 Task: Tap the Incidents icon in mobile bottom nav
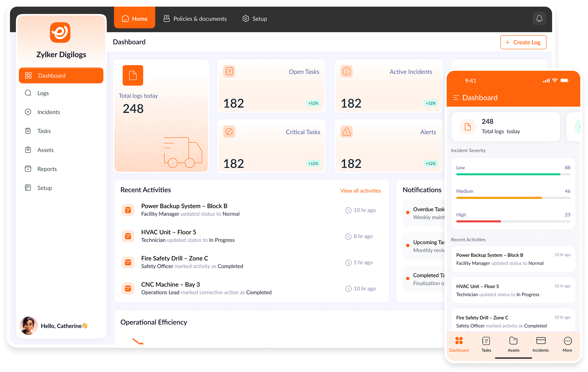point(540,344)
